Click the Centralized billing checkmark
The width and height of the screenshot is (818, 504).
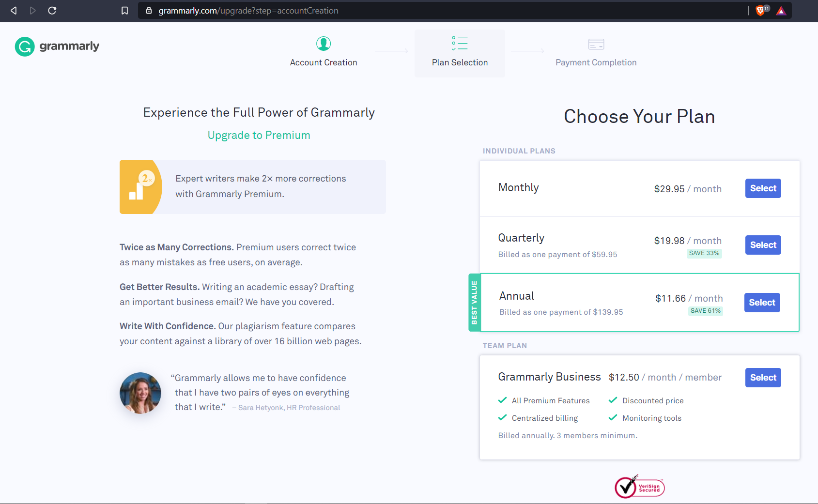[502, 417]
